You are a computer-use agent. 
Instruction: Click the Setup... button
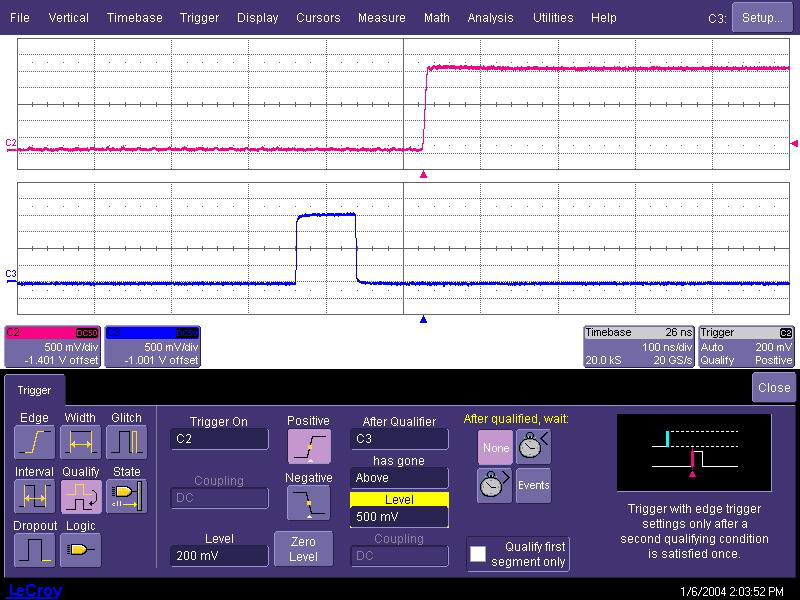click(x=762, y=18)
